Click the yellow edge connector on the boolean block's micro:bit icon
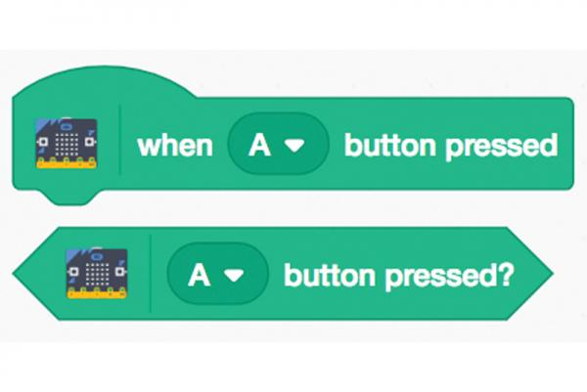 coord(97,293)
